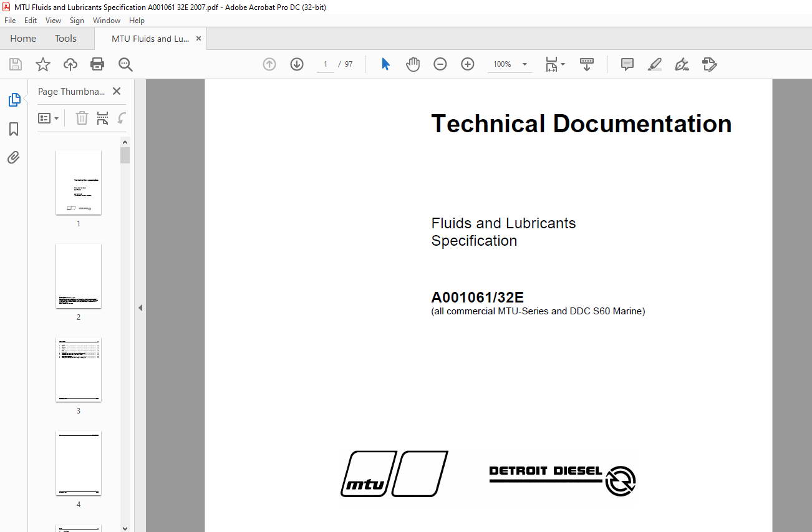Image resolution: width=812 pixels, height=532 pixels.
Task: Close the Page Thumbnails panel
Action: [x=117, y=91]
